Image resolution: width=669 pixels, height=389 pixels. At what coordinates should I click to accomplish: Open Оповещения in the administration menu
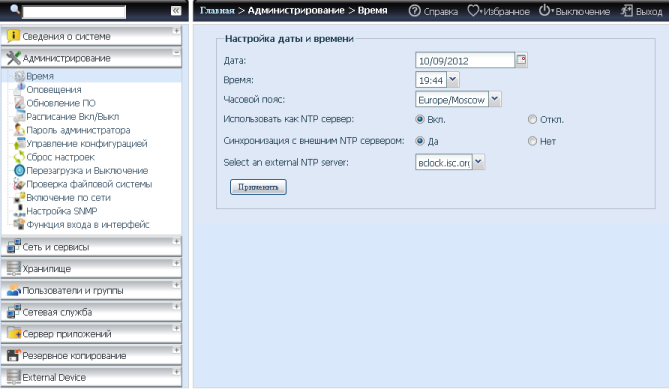(54, 90)
